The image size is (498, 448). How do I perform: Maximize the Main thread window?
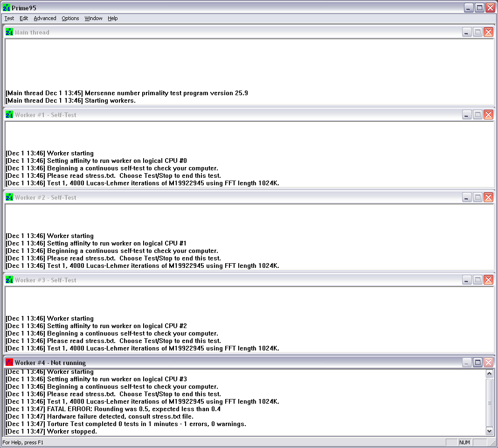click(477, 32)
